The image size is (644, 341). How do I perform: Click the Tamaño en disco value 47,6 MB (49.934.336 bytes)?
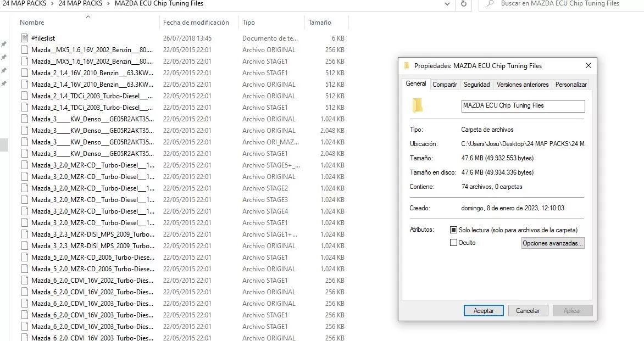click(x=497, y=172)
